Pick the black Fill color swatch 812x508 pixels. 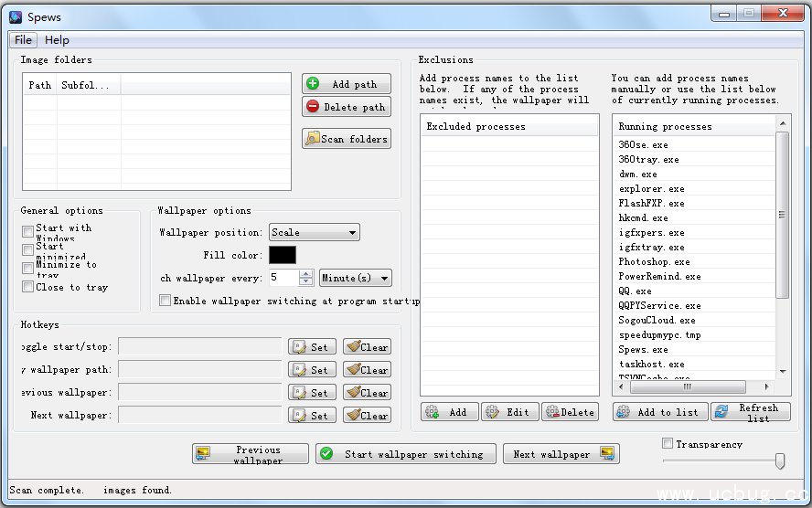coord(283,256)
